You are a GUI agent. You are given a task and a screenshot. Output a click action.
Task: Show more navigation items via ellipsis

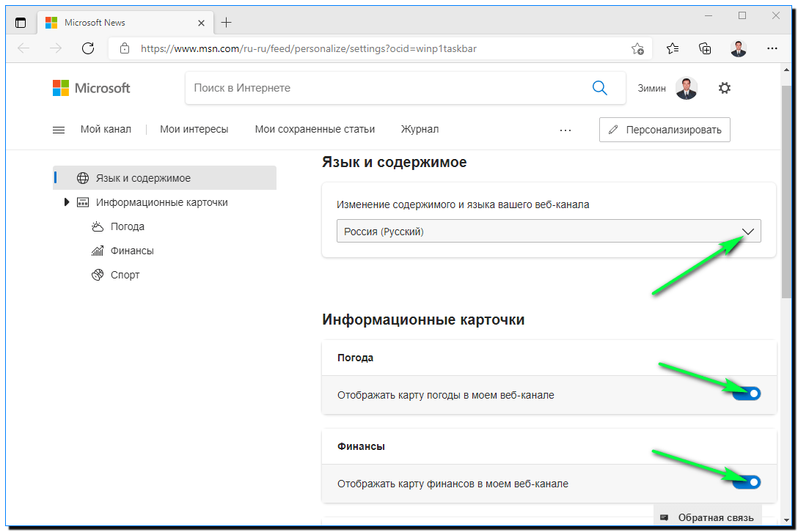tap(565, 130)
